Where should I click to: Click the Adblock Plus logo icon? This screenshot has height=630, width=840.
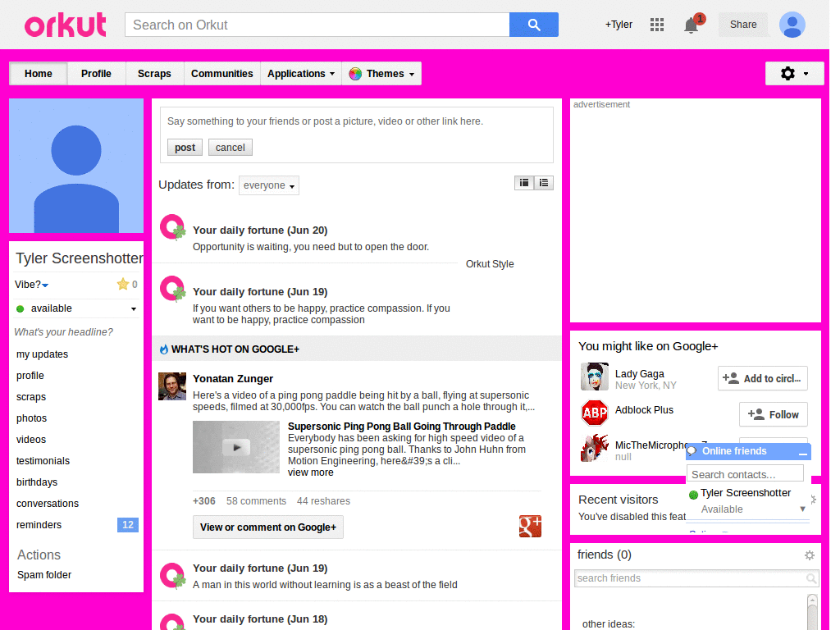point(595,413)
